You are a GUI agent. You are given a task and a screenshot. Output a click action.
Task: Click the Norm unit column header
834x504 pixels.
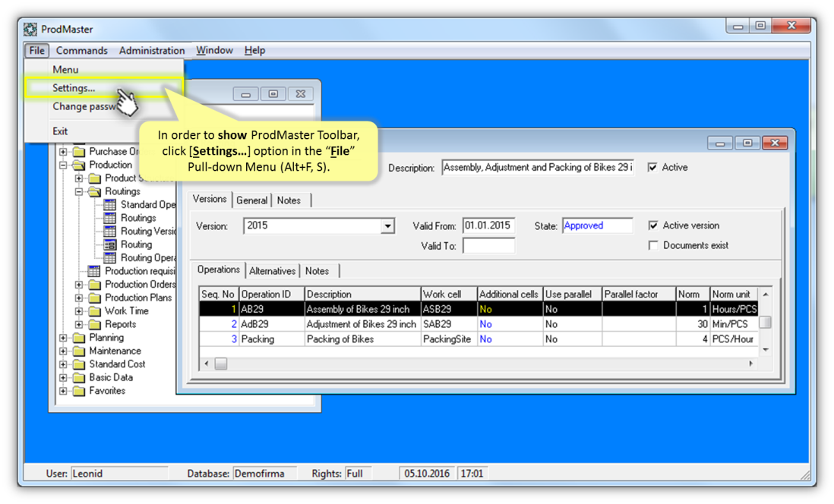(734, 294)
